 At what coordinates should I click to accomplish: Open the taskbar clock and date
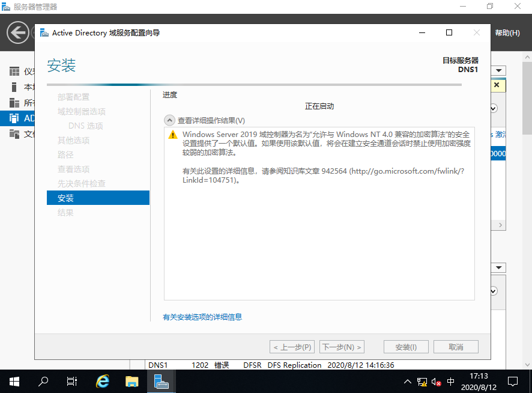(x=479, y=382)
